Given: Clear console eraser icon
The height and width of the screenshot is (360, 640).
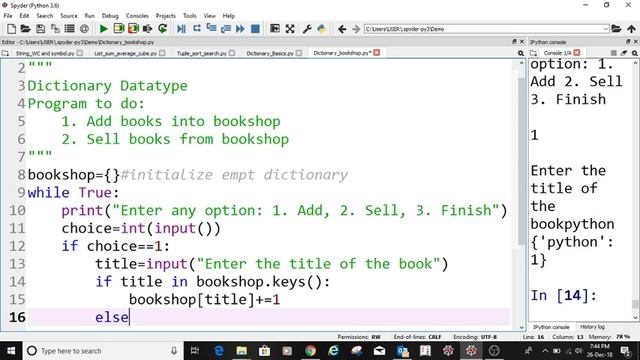Looking at the screenshot, I should (624, 53).
